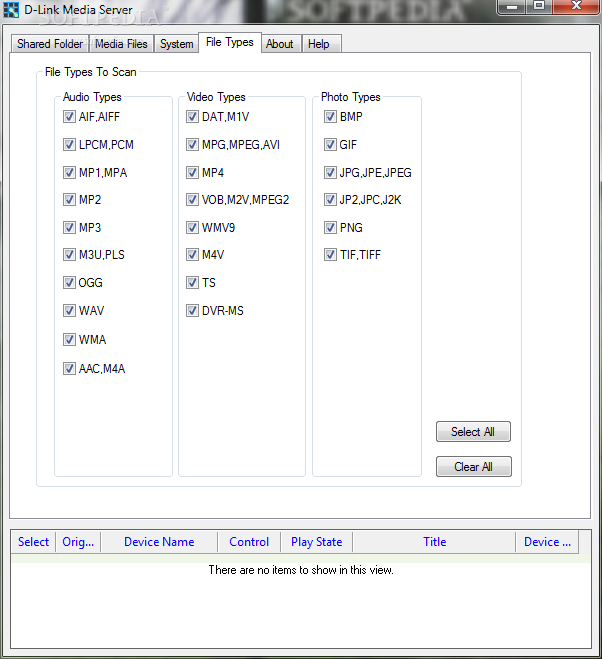Toggle the TIF,TIFF checkbox

(x=330, y=254)
